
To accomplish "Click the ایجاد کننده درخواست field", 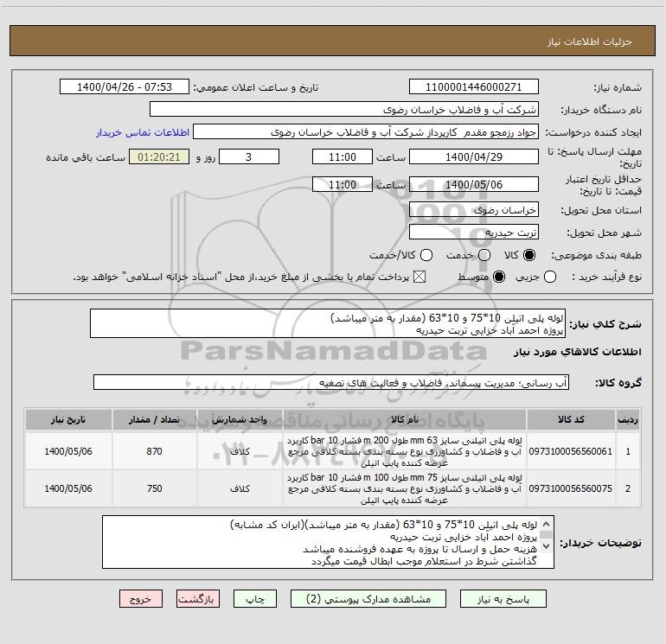I will tap(366, 132).
